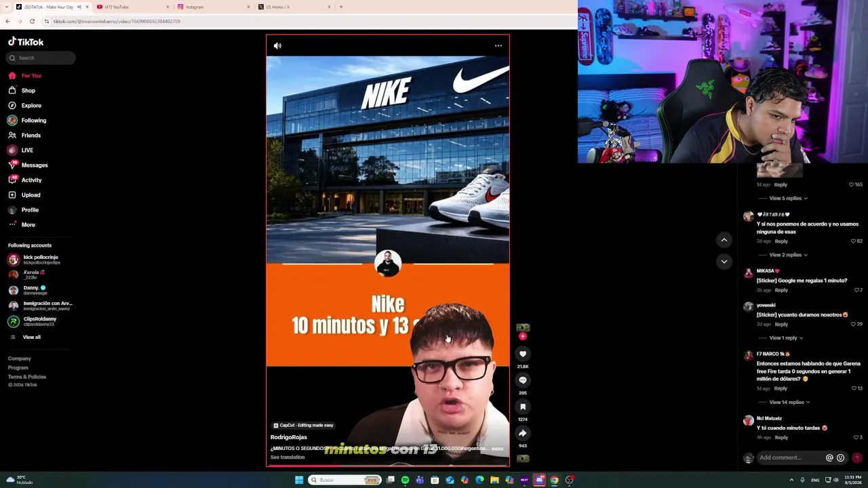Viewport: 868px width, 488px height.
Task: Like the Nci Matzatz comment
Action: [855, 437]
